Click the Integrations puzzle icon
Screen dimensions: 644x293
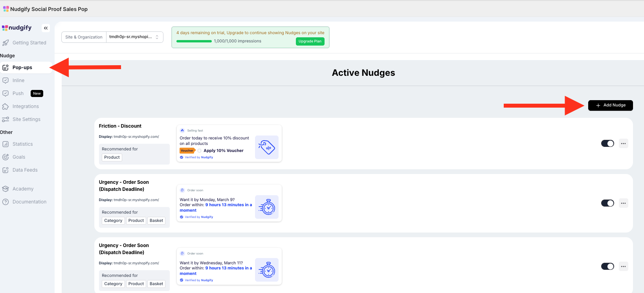pos(6,106)
